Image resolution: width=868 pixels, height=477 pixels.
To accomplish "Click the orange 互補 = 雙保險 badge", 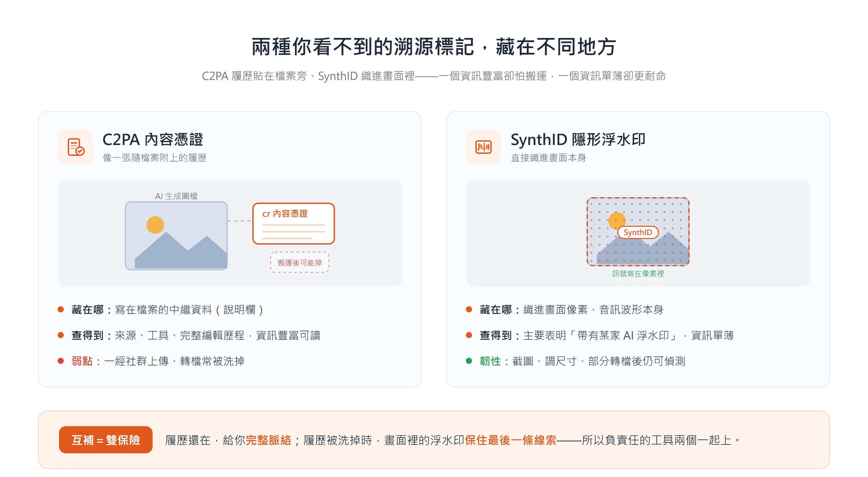I will tap(106, 440).
